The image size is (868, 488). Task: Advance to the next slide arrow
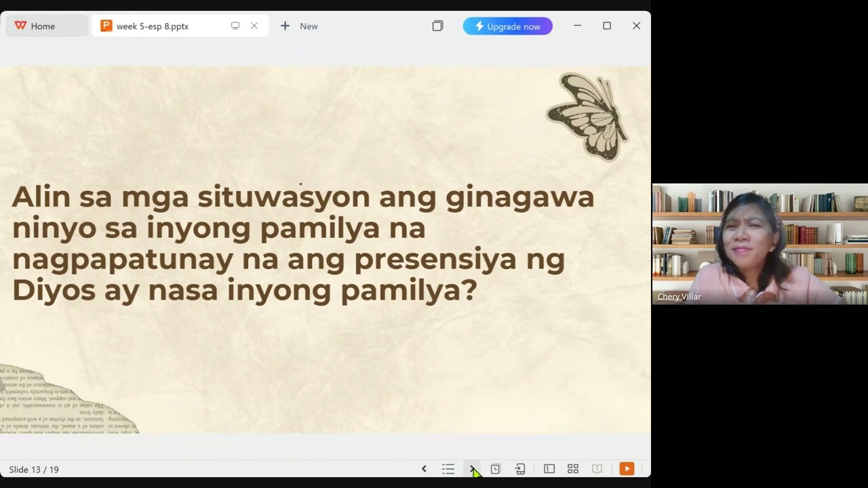click(x=472, y=469)
